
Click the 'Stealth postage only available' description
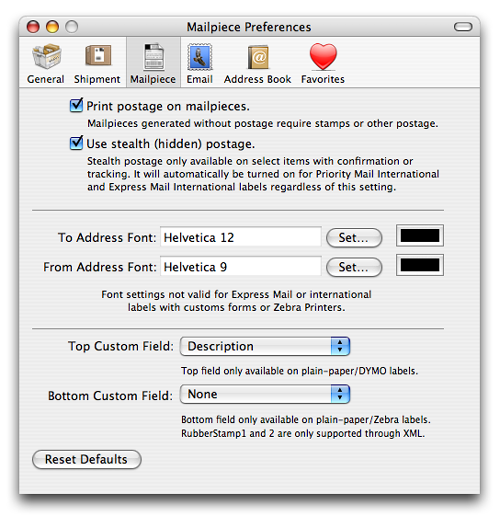[263, 174]
